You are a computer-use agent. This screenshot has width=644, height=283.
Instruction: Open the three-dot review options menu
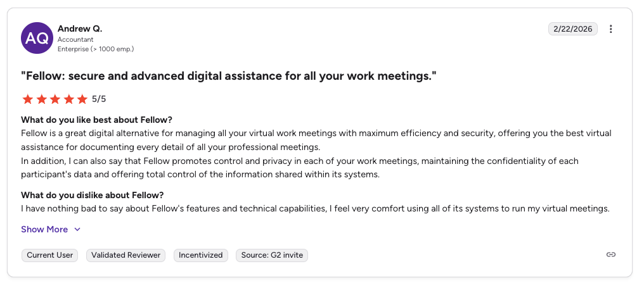point(610,29)
